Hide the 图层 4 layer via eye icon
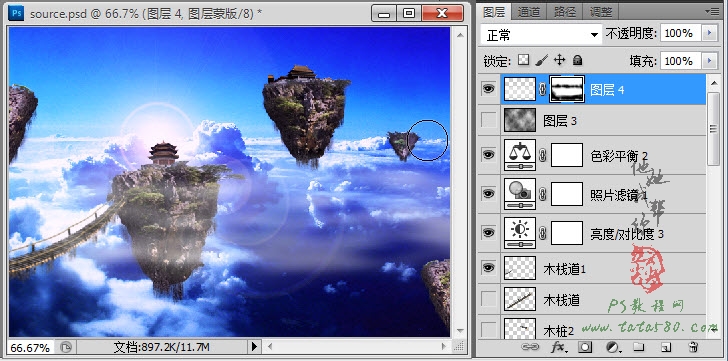This screenshot has width=728, height=361. (488, 89)
